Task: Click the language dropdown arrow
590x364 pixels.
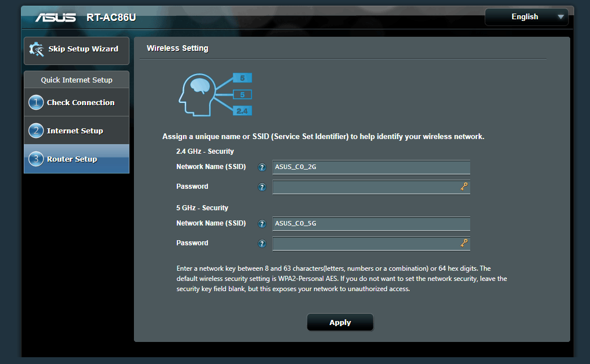Action: 561,17
